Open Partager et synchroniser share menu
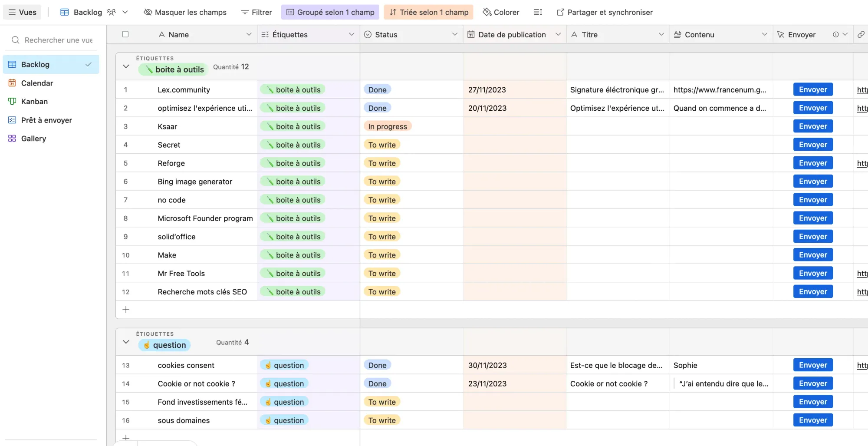The width and height of the screenshot is (868, 446). tap(605, 12)
